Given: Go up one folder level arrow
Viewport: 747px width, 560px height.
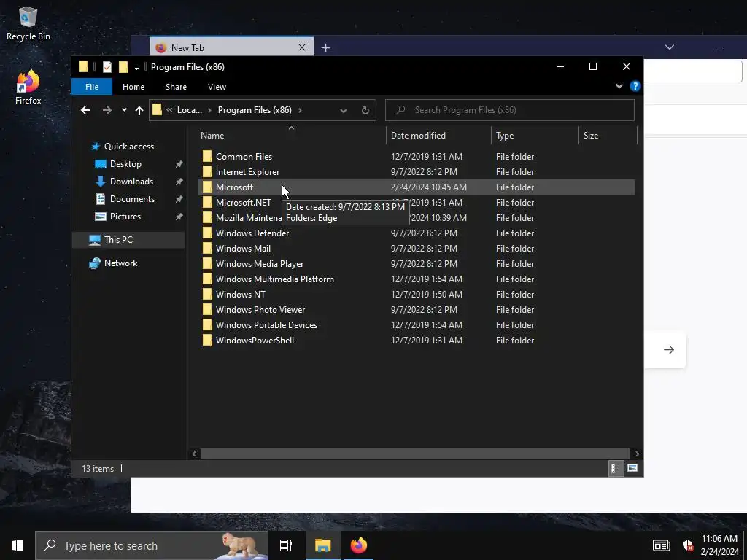Looking at the screenshot, I should click(x=139, y=111).
